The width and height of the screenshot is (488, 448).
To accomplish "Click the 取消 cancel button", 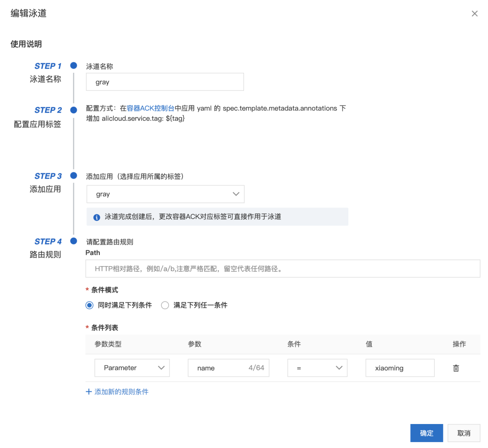I will pyautogui.click(x=464, y=433).
